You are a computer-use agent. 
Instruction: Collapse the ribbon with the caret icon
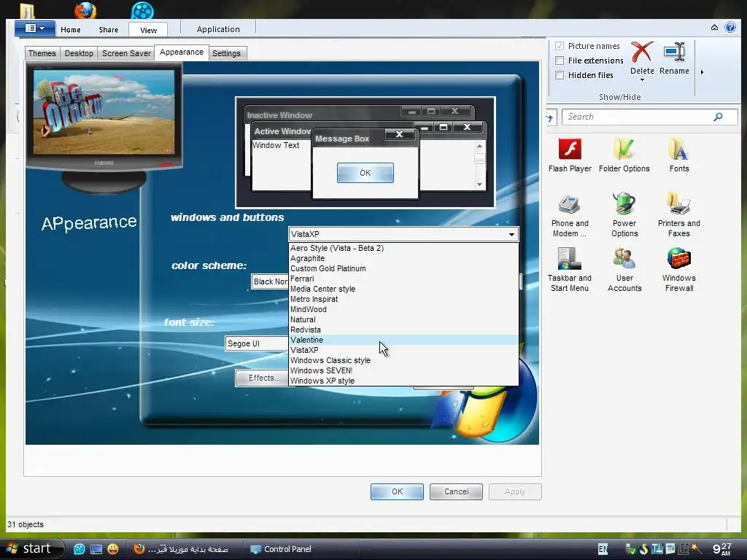[x=714, y=28]
